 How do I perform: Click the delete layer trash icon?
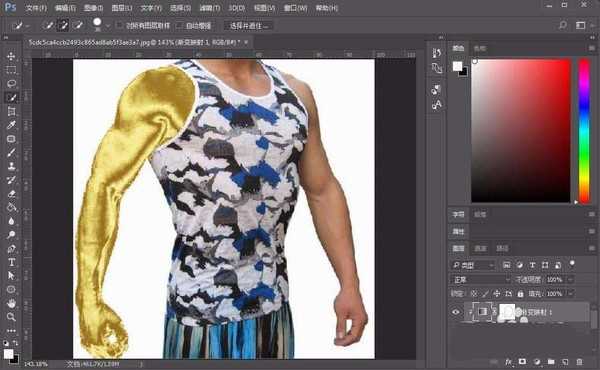(579, 362)
